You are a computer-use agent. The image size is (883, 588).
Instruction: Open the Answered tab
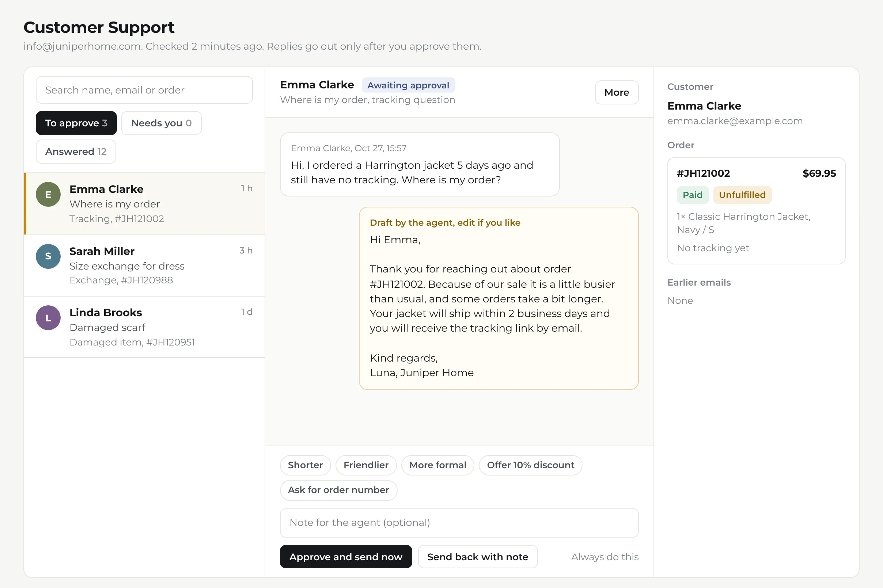pyautogui.click(x=76, y=152)
